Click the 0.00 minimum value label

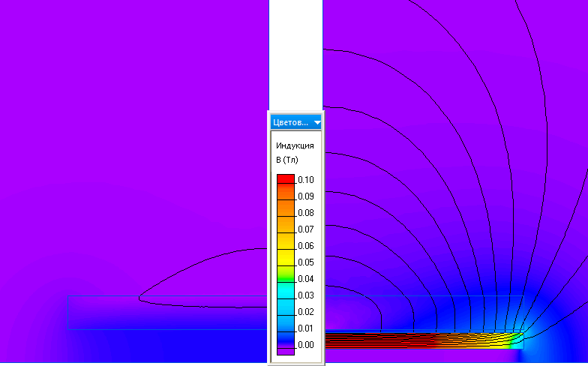[306, 345]
